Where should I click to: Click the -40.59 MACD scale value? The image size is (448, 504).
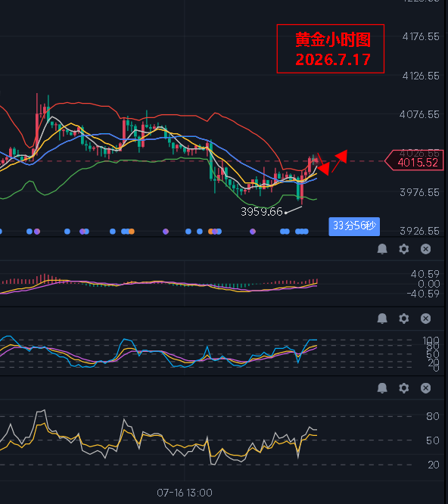tap(423, 294)
